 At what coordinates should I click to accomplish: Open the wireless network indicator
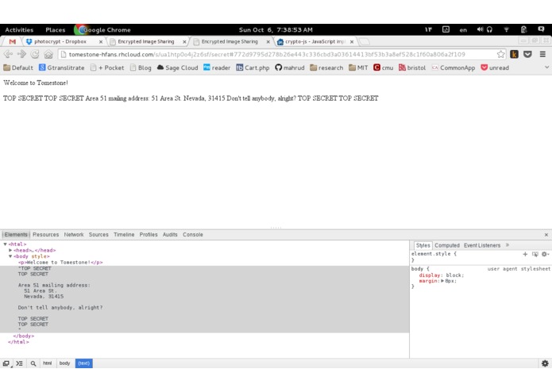506,29
